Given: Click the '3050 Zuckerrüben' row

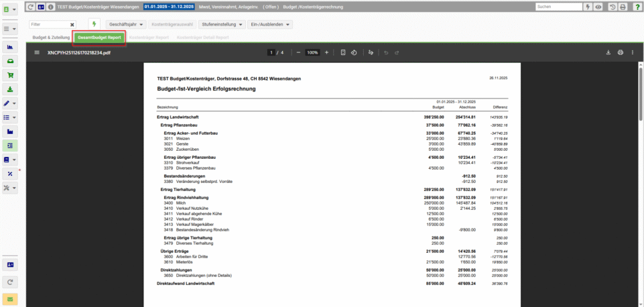Looking at the screenshot, I should [x=332, y=149].
